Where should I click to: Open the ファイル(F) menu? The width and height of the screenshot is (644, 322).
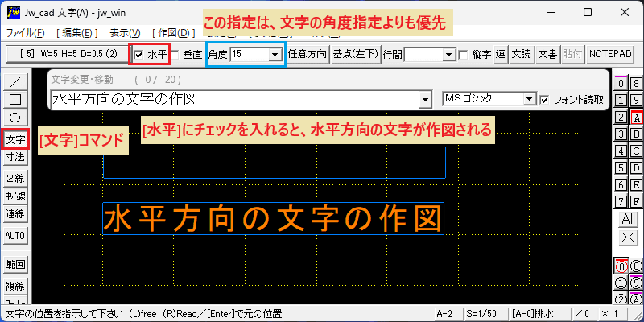coord(26,33)
